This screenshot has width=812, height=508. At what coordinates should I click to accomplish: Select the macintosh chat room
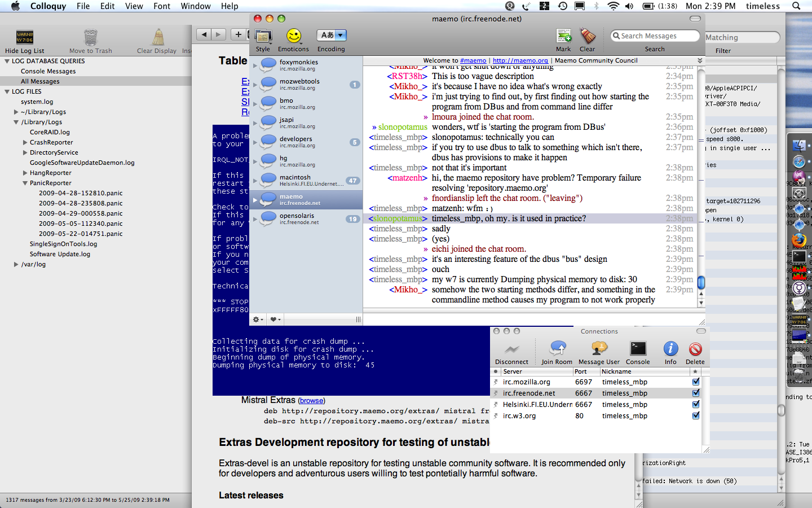pos(306,181)
